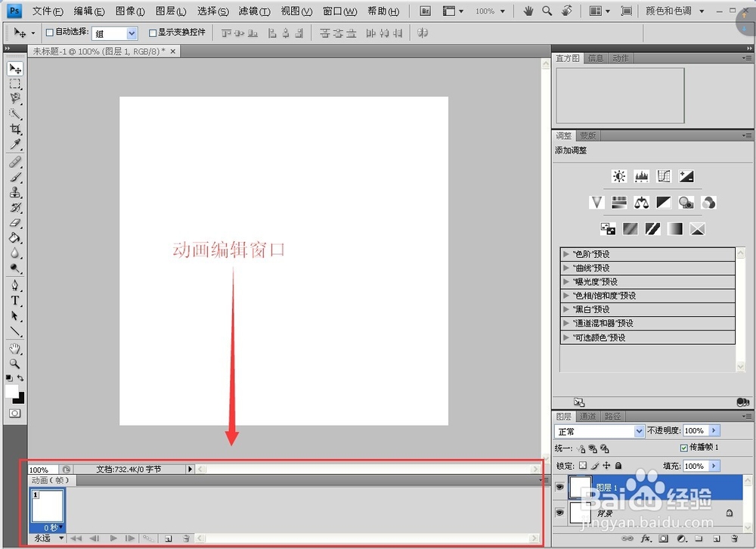Select the Lasso tool
Screen dimensions: 756x549
point(15,98)
